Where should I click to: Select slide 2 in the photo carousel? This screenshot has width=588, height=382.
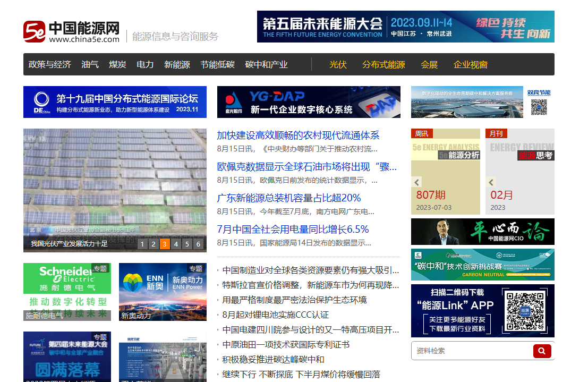point(153,244)
